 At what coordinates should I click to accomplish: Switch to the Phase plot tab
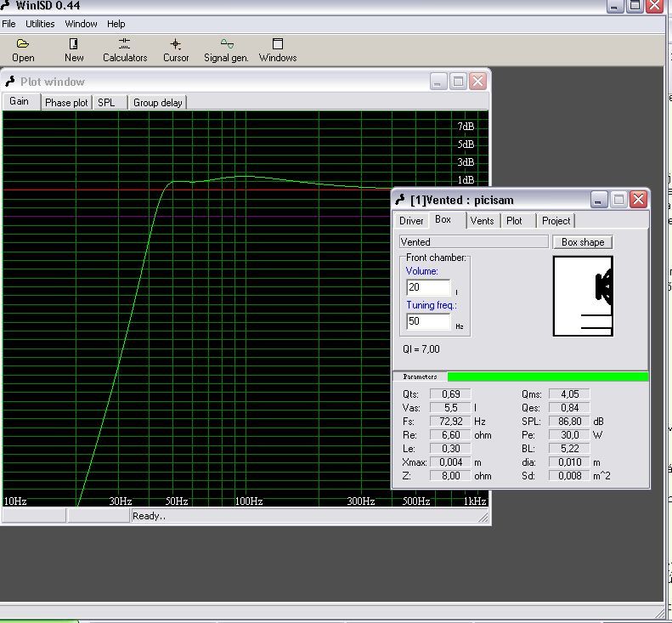[66, 103]
